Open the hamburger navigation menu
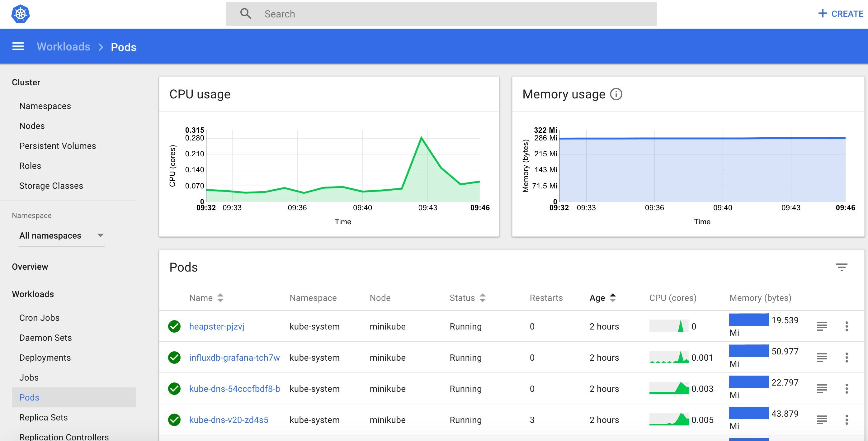868x441 pixels. (18, 46)
